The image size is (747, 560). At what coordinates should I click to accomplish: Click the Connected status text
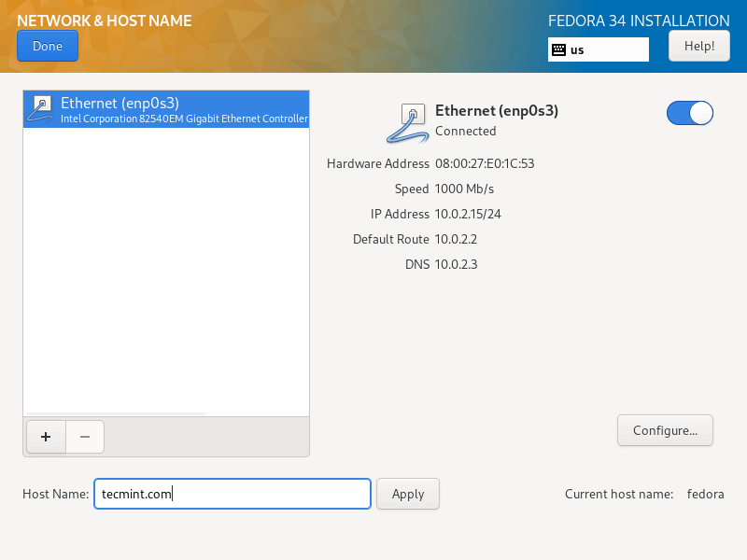coord(465,131)
